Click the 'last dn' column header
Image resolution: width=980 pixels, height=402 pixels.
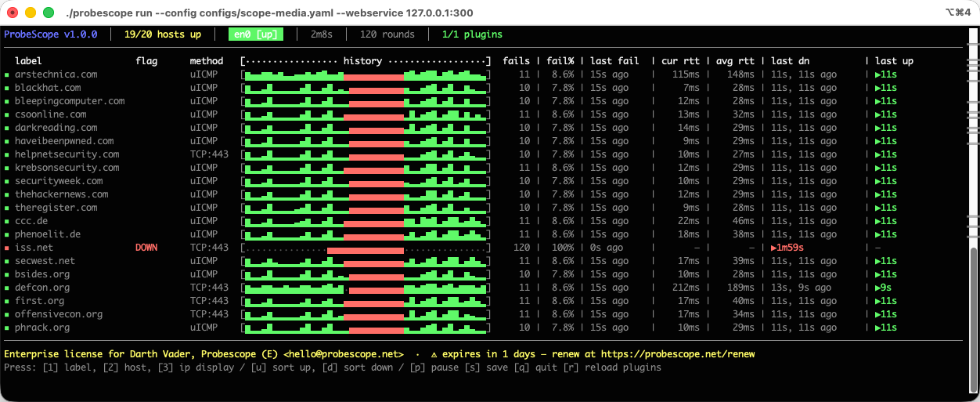pos(790,61)
